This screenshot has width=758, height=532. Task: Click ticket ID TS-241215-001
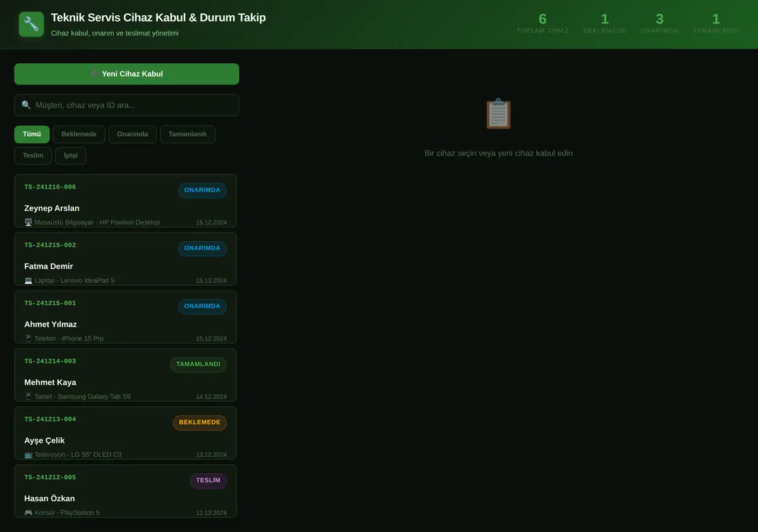click(x=50, y=303)
